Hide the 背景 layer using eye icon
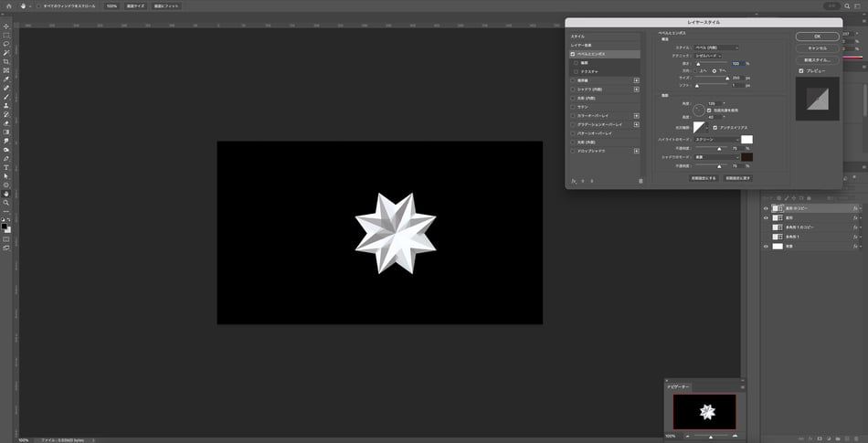Image resolution: width=868 pixels, height=443 pixels. click(766, 247)
